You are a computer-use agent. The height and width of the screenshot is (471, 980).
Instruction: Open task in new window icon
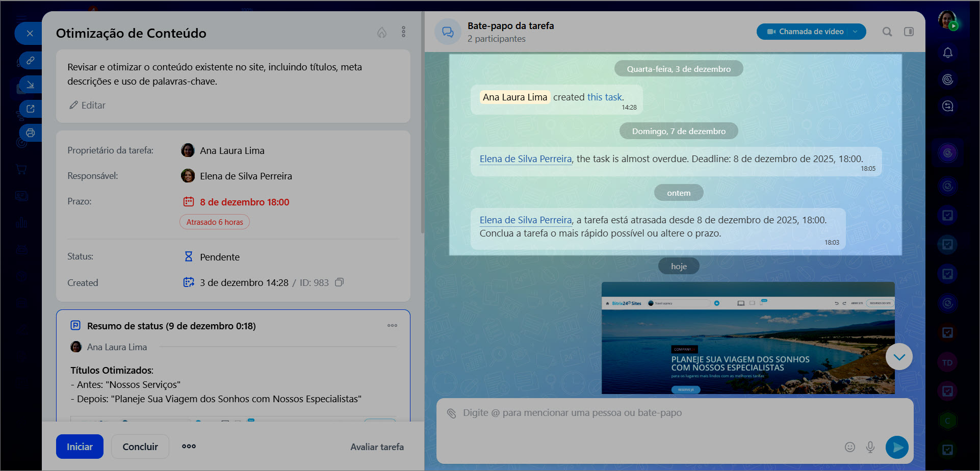[31, 109]
